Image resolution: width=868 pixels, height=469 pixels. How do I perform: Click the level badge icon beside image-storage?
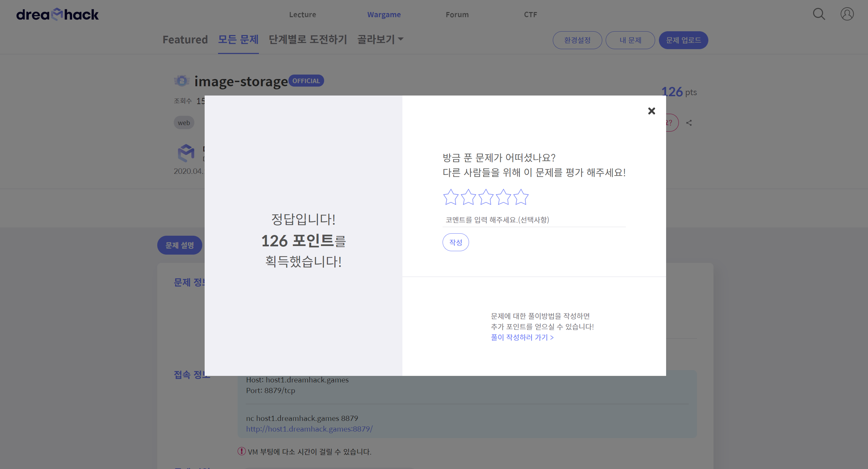click(x=182, y=81)
